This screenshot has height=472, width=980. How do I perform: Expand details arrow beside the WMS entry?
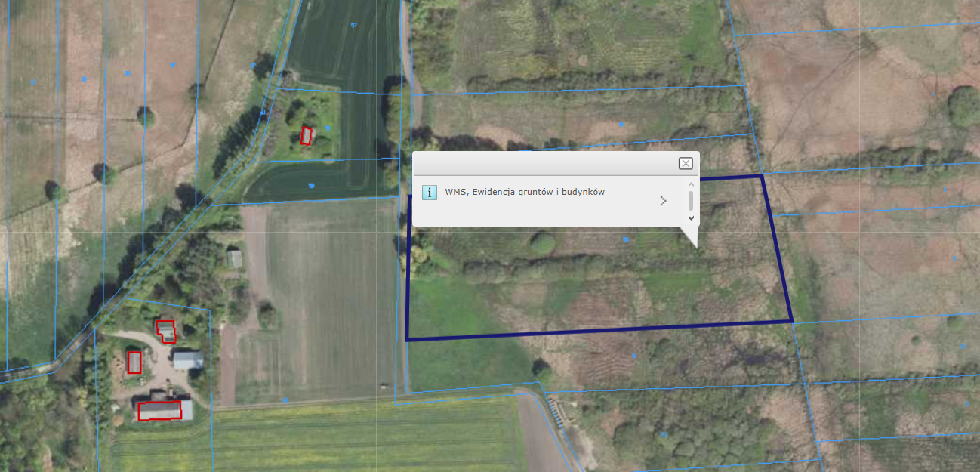(664, 201)
